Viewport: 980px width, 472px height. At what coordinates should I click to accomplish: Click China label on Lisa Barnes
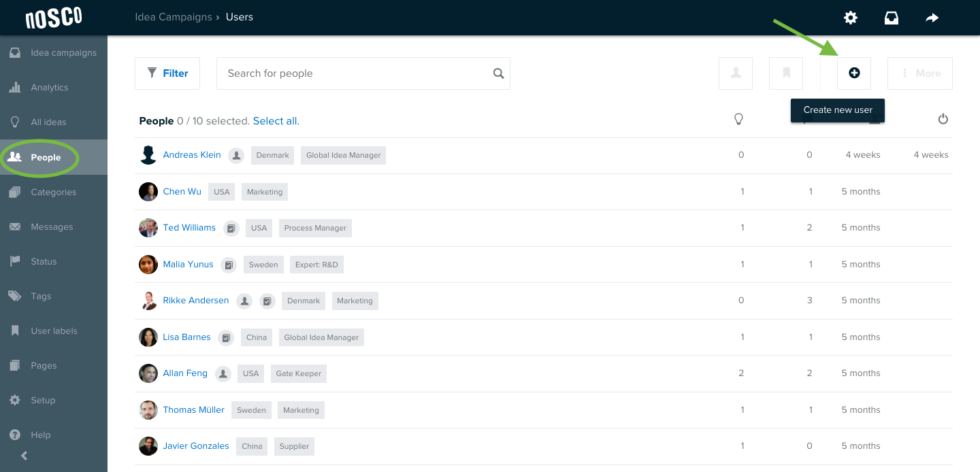coord(257,337)
